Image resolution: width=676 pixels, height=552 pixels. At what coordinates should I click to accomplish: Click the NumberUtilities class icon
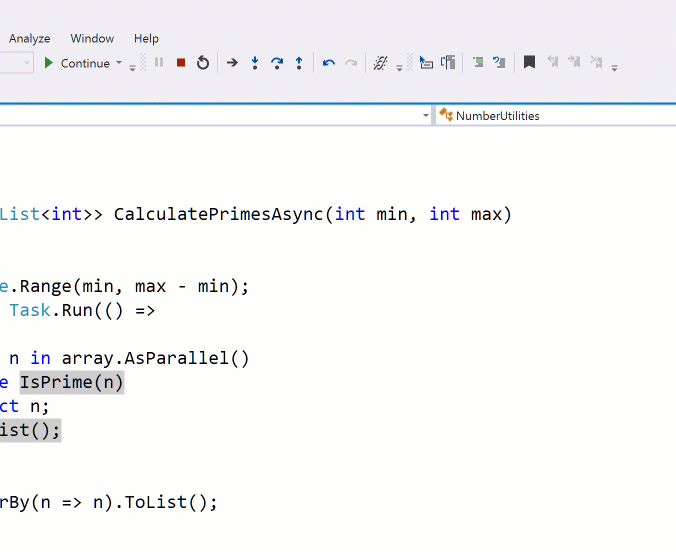pos(446,115)
